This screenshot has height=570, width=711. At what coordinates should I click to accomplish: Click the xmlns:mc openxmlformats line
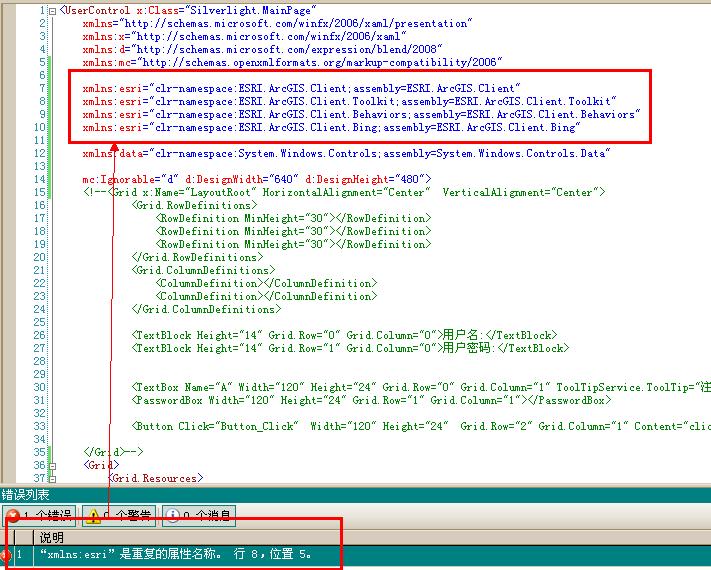pos(292,62)
